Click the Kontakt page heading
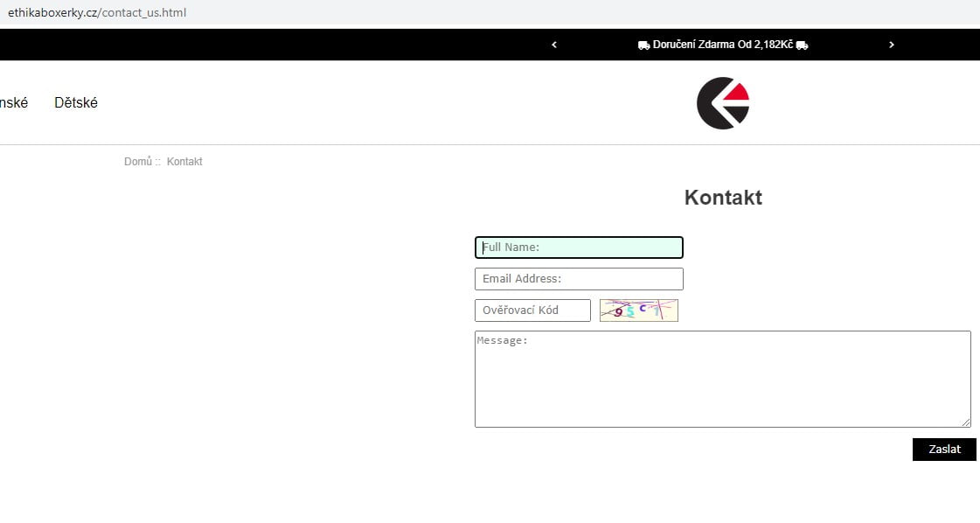 point(723,198)
